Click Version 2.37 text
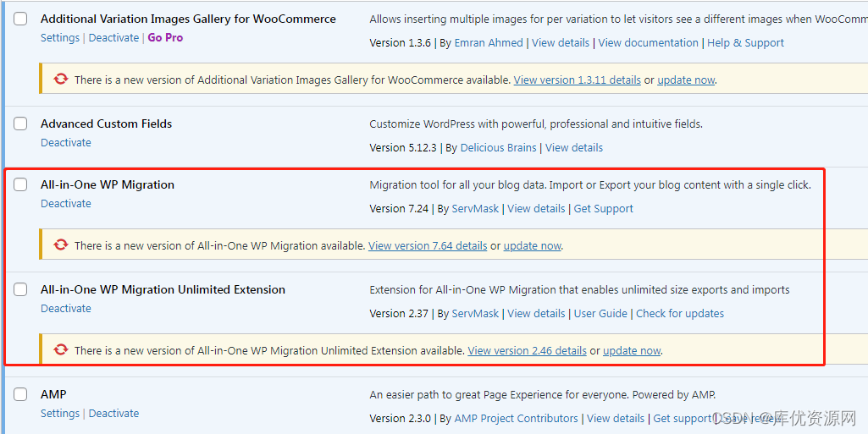The width and height of the screenshot is (868, 434). tap(399, 314)
